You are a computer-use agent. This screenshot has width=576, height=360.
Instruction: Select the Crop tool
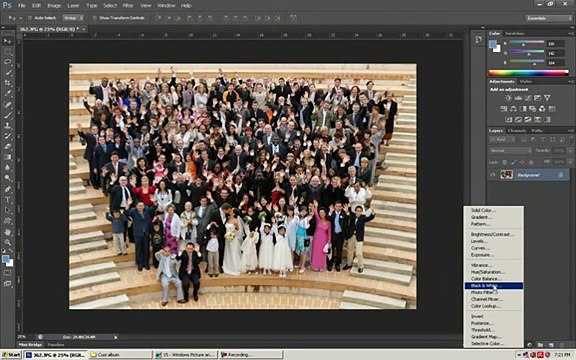click(7, 83)
